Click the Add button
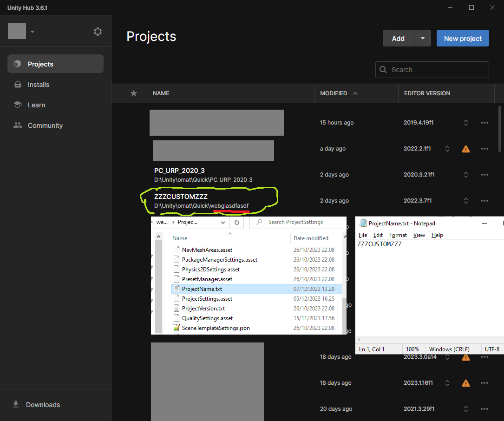This screenshot has height=421, width=504. pos(398,38)
